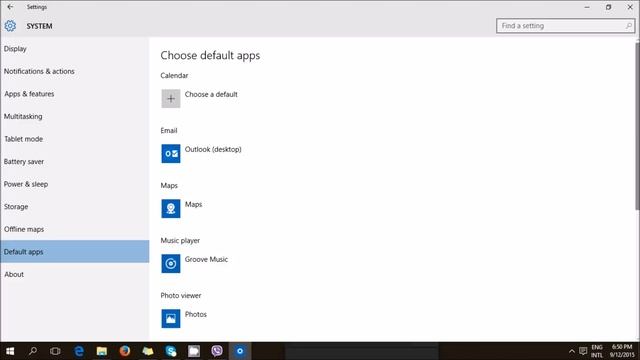Click the back arrow in Settings
This screenshot has width=640, height=360.
tap(10, 7)
